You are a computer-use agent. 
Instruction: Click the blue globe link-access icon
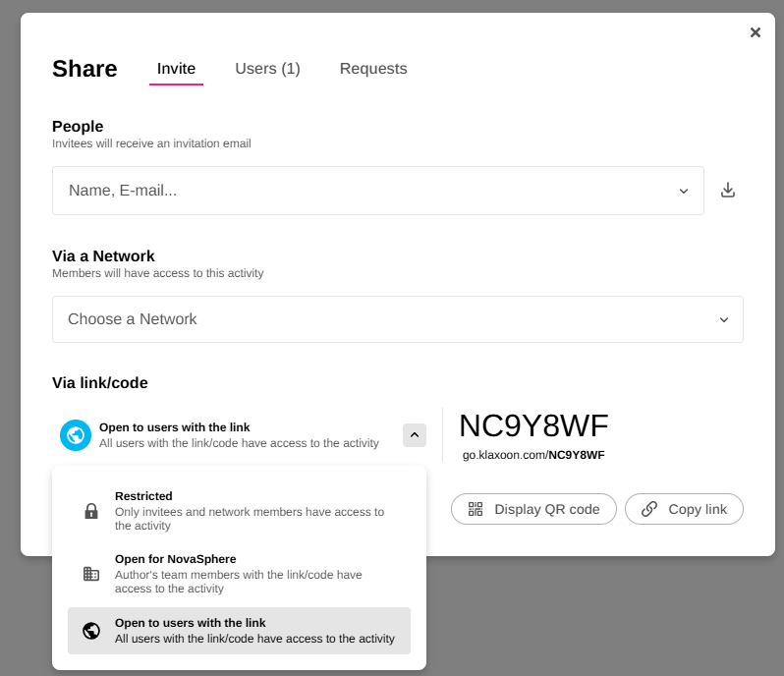76,435
